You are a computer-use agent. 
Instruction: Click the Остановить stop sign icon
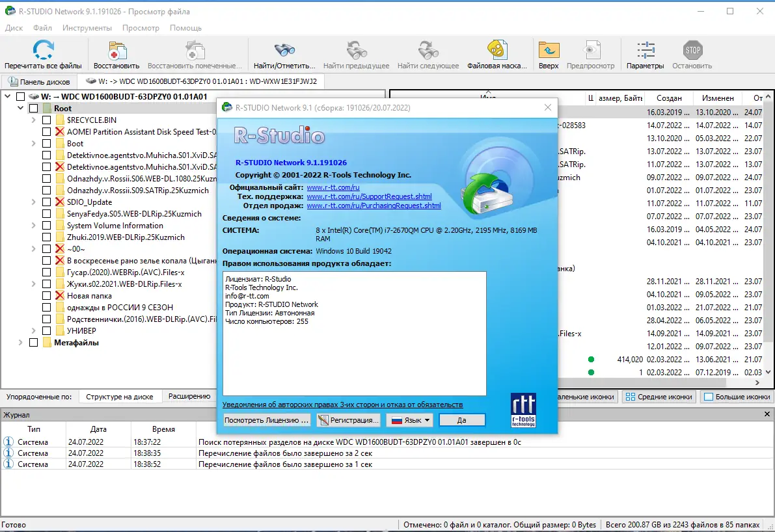(692, 51)
